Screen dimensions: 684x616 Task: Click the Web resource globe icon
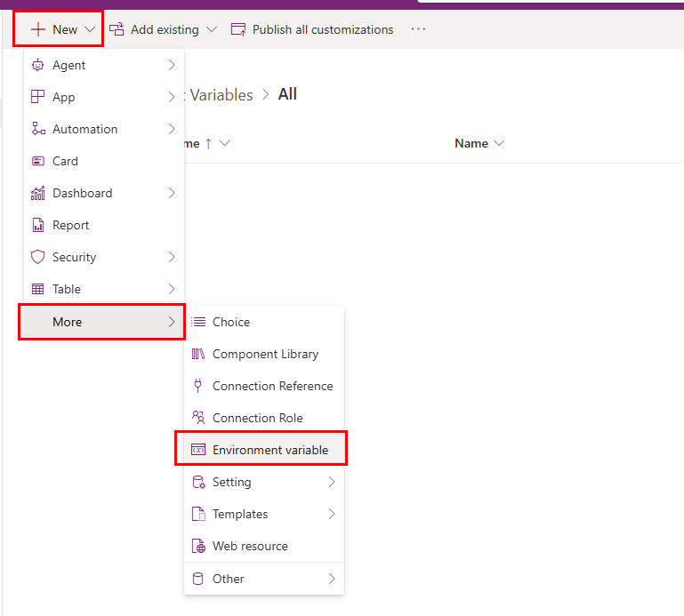point(197,546)
